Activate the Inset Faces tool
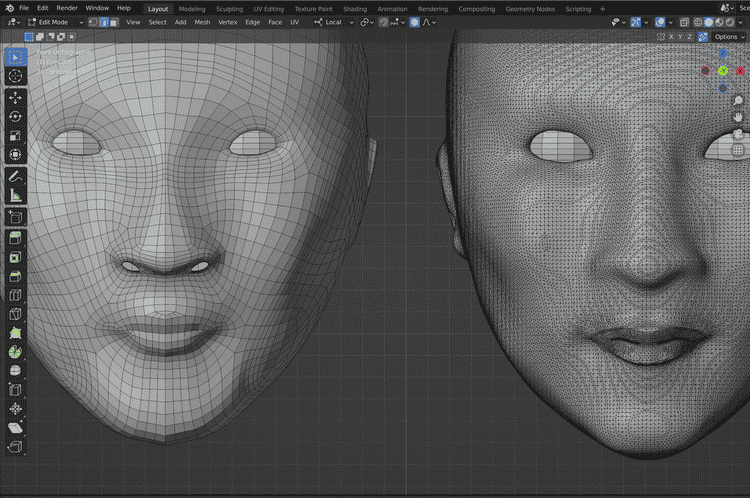Screen dimensions: 750x498 [x=15, y=257]
